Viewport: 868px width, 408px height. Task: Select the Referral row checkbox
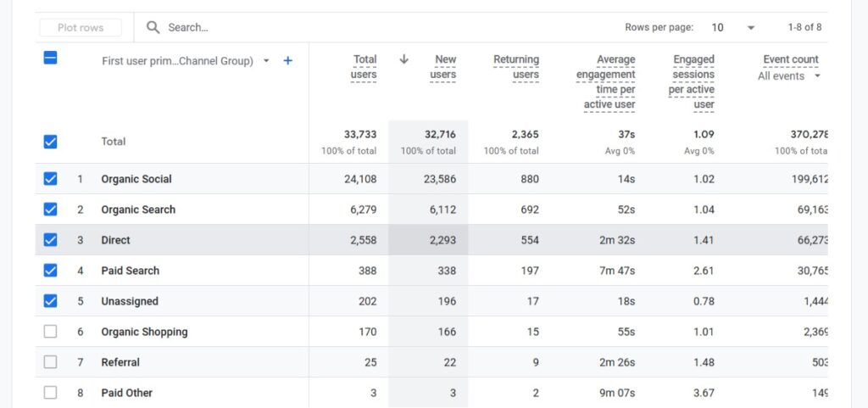50,362
